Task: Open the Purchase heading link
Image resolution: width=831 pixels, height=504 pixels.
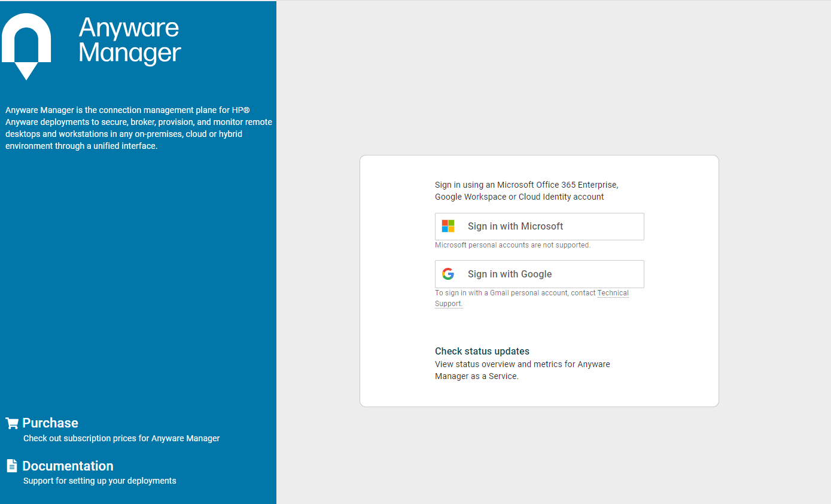Action: [x=50, y=423]
